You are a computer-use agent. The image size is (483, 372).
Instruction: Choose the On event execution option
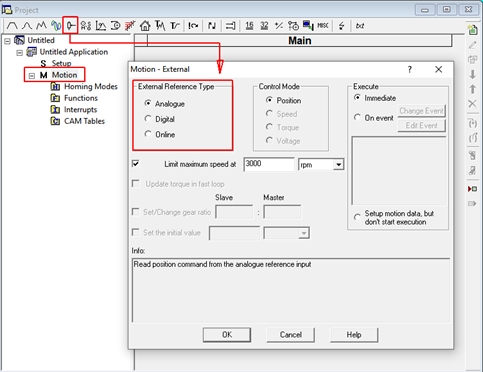click(374, 118)
